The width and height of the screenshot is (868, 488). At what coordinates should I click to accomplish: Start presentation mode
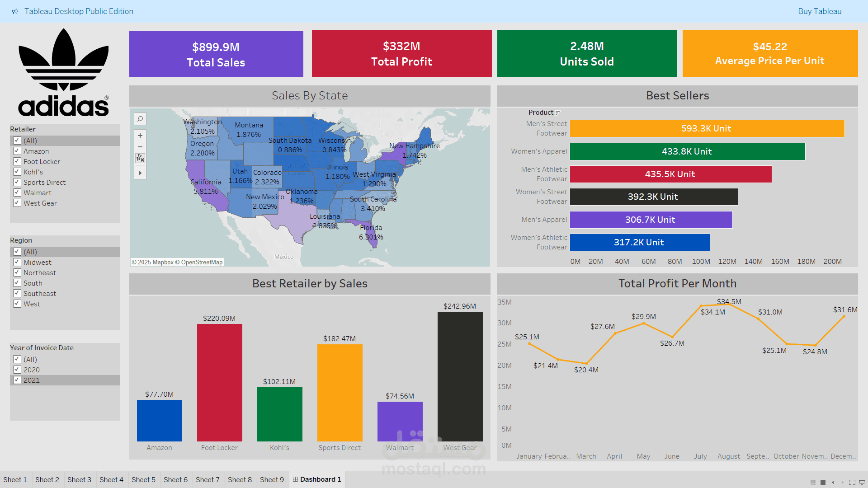(x=862, y=482)
